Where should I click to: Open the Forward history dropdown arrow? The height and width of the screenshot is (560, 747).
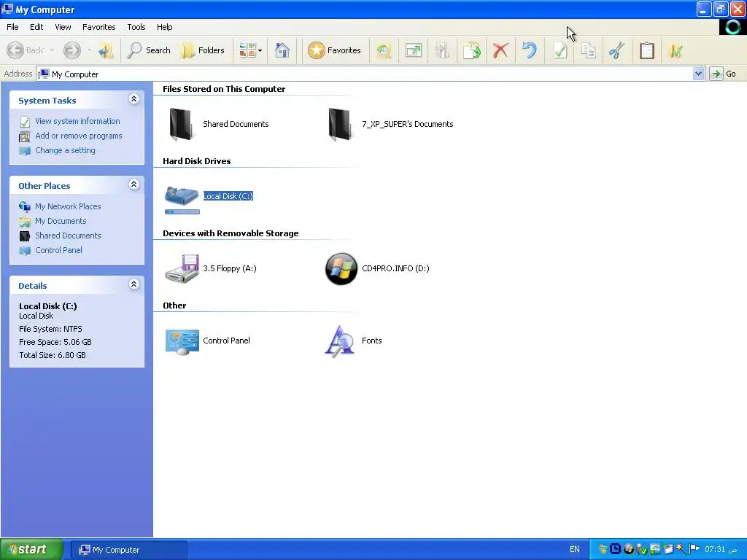[x=89, y=50]
